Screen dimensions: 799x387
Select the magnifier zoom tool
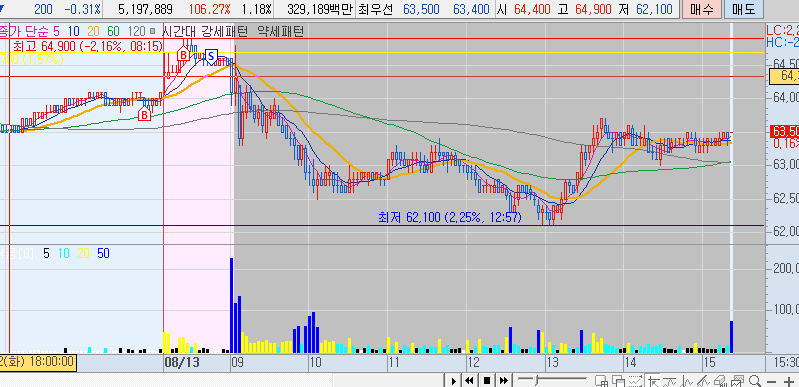coord(755,381)
